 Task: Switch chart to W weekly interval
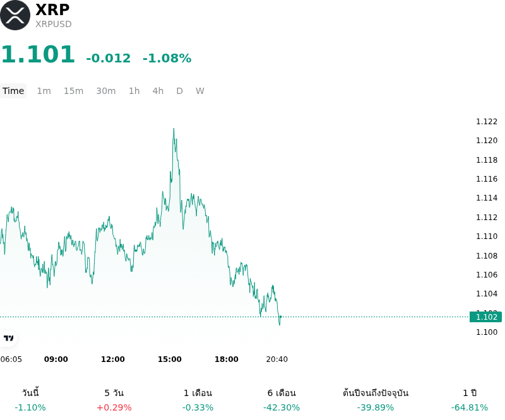[200, 91]
